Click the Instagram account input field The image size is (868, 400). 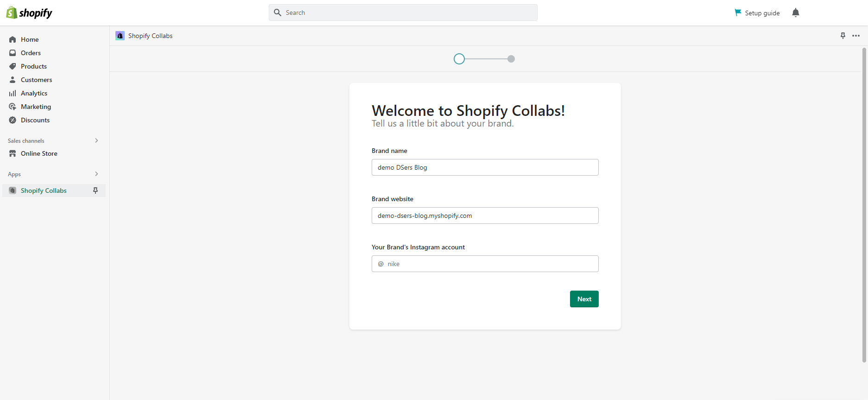[485, 264]
